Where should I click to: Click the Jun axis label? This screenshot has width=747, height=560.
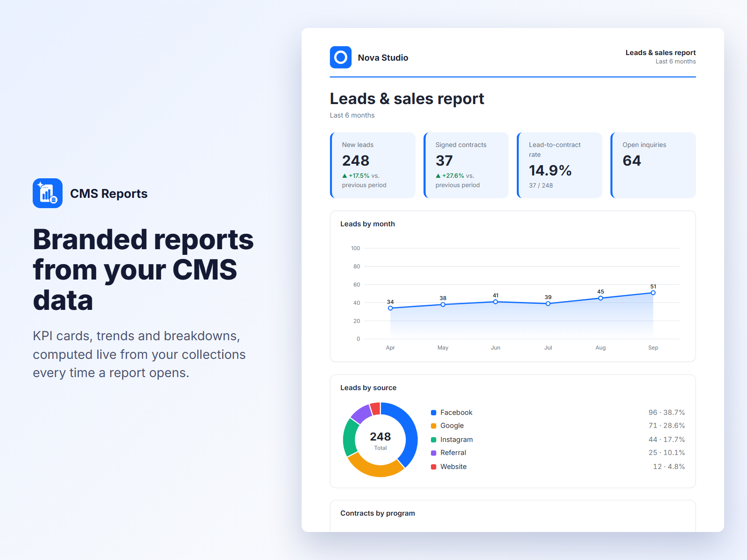pos(495,348)
